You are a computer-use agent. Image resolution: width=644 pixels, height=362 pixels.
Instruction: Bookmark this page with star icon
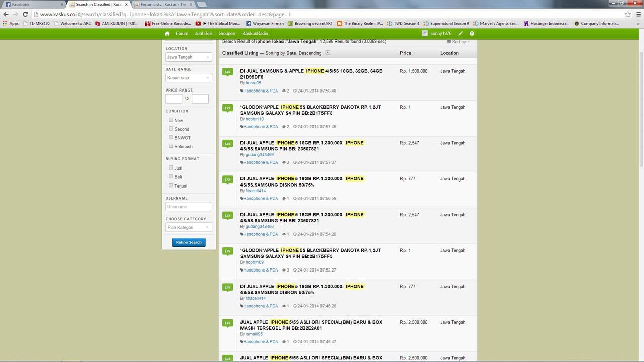(627, 14)
